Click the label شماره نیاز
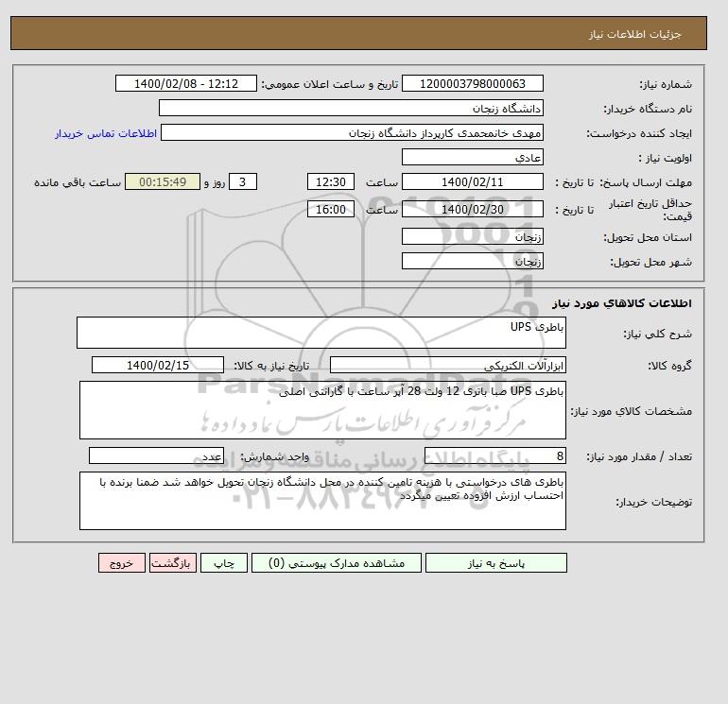Screen dimensions: 728x704 [x=666, y=84]
